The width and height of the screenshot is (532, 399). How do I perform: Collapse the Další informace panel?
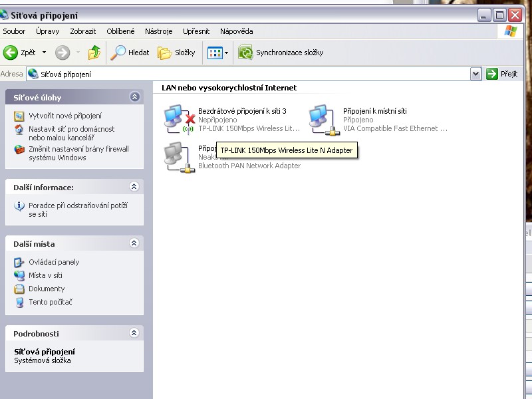click(134, 187)
